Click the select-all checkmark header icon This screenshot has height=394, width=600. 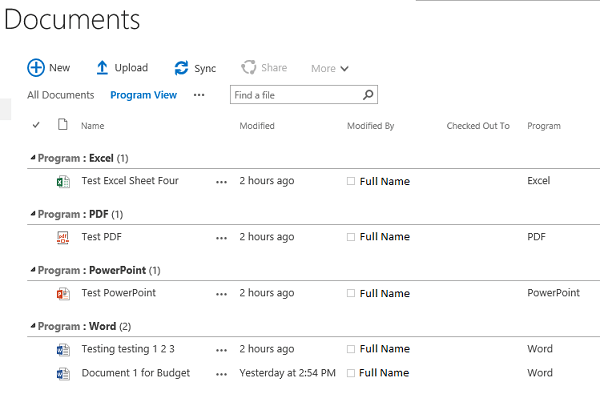coord(36,125)
